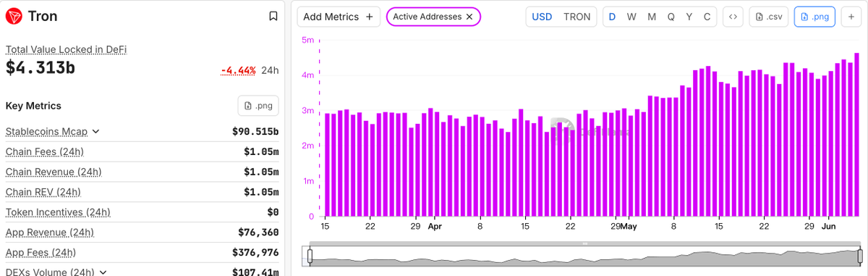
Task: Select Cumulative (C) option
Action: (x=707, y=17)
